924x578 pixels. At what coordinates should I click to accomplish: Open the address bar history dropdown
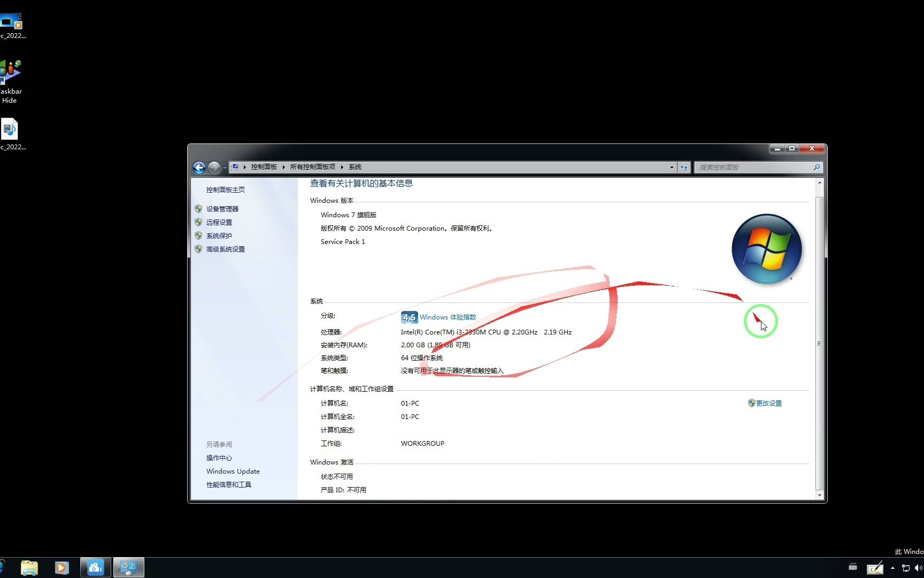pyautogui.click(x=672, y=168)
